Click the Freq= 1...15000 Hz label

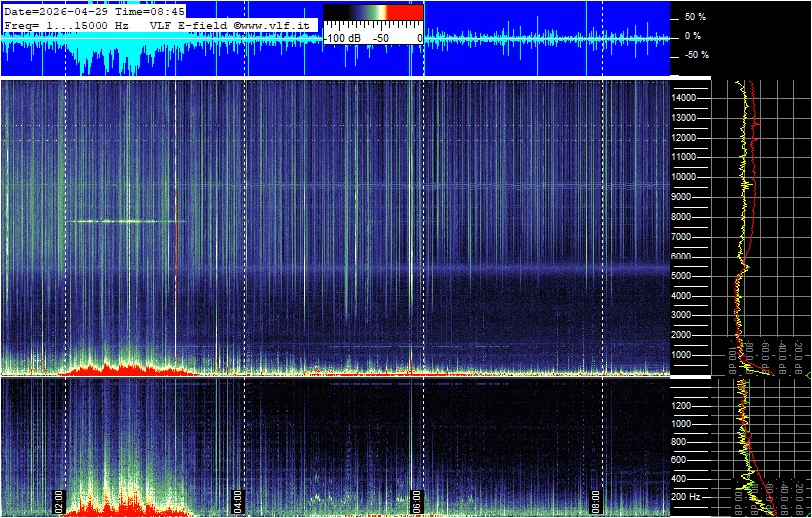[68, 25]
